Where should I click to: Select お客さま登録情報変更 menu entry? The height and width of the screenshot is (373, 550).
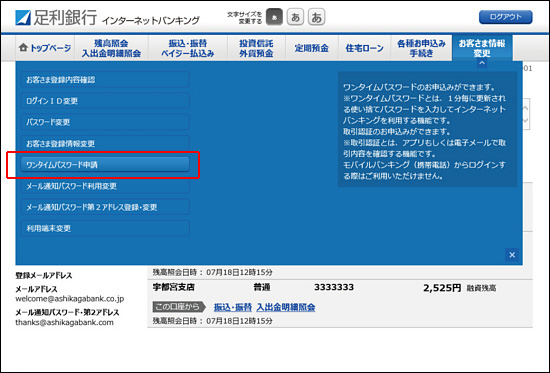[105, 144]
